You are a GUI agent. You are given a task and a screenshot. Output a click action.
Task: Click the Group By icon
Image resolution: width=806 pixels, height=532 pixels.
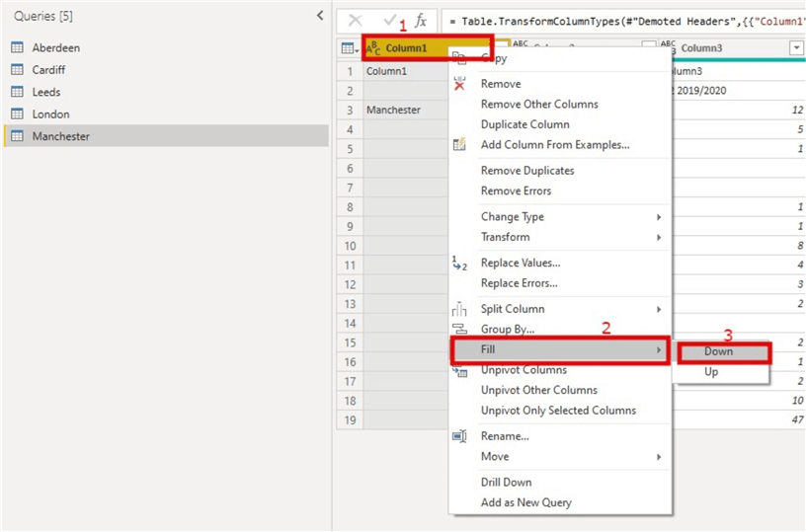459,329
